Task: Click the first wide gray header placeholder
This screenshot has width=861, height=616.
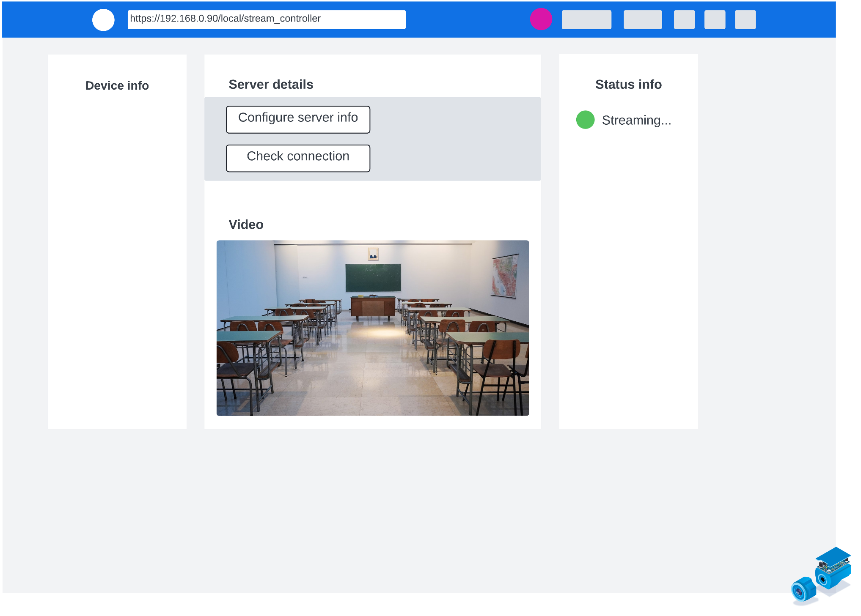Action: tap(586, 19)
